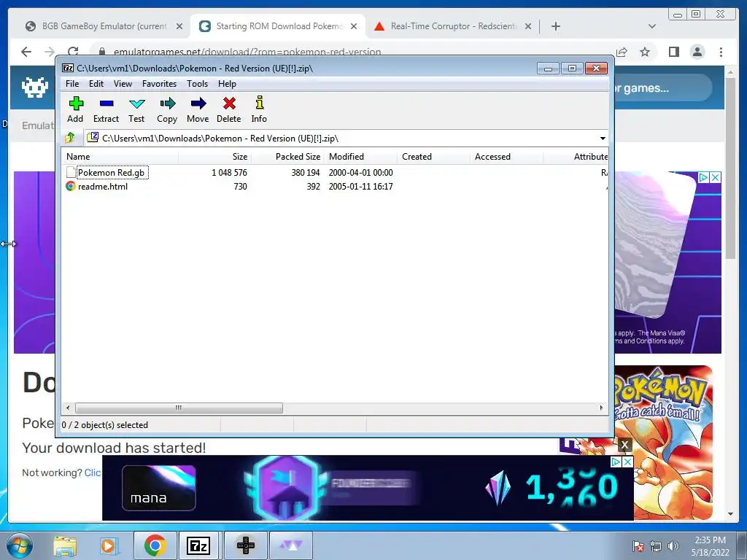Click the Accessed column header
Image resolution: width=747 pixels, height=560 pixels.
coord(506,157)
